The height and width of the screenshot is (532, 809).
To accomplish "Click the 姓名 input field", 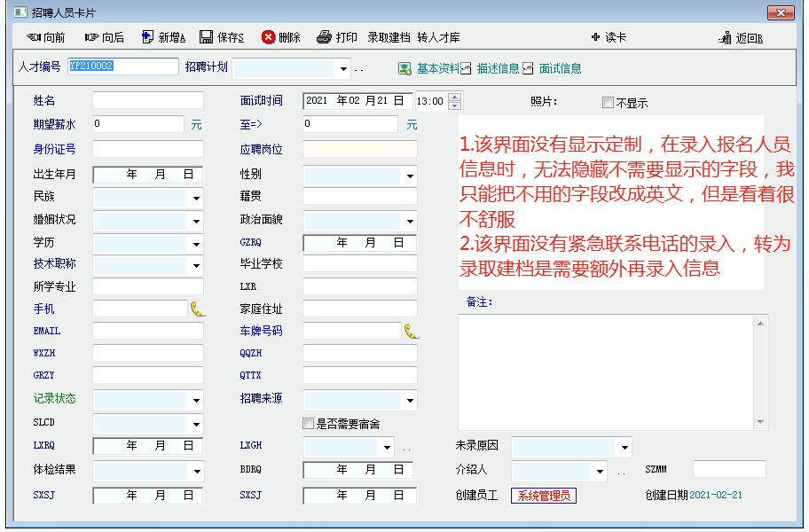I will [x=147, y=101].
